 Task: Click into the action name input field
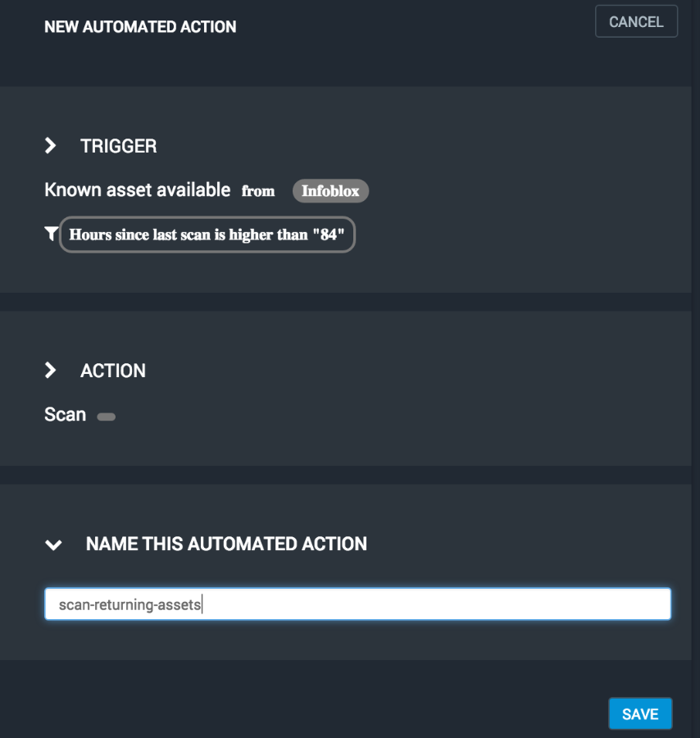pos(357,604)
